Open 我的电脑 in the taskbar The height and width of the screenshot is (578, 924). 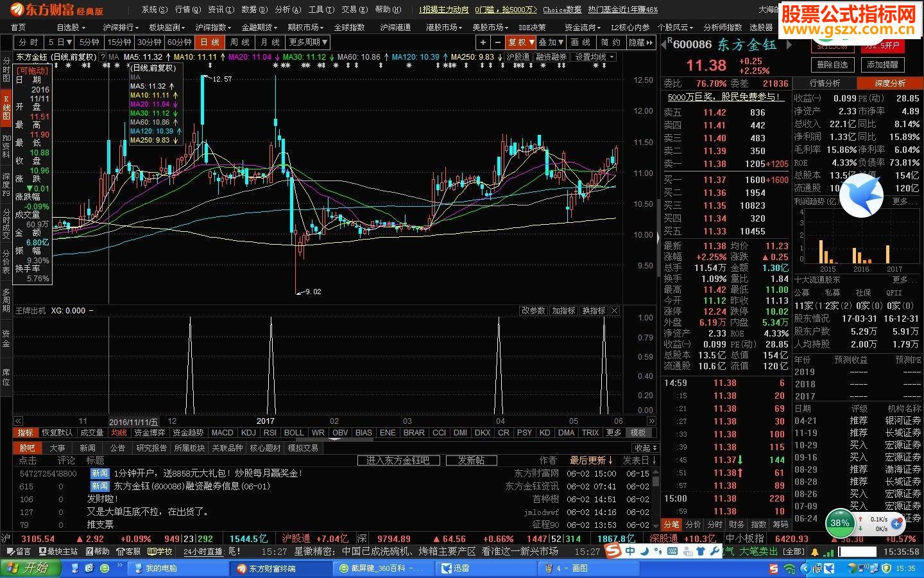click(177, 568)
